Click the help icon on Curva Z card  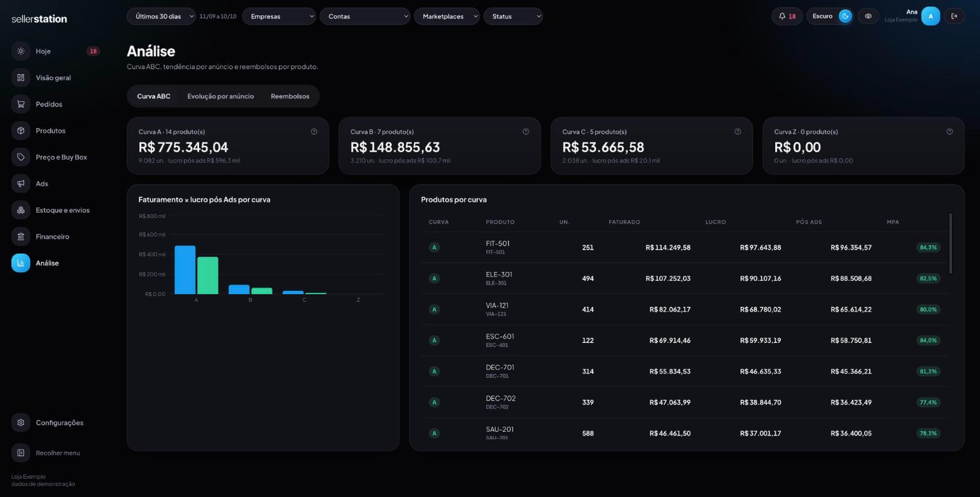click(x=950, y=132)
